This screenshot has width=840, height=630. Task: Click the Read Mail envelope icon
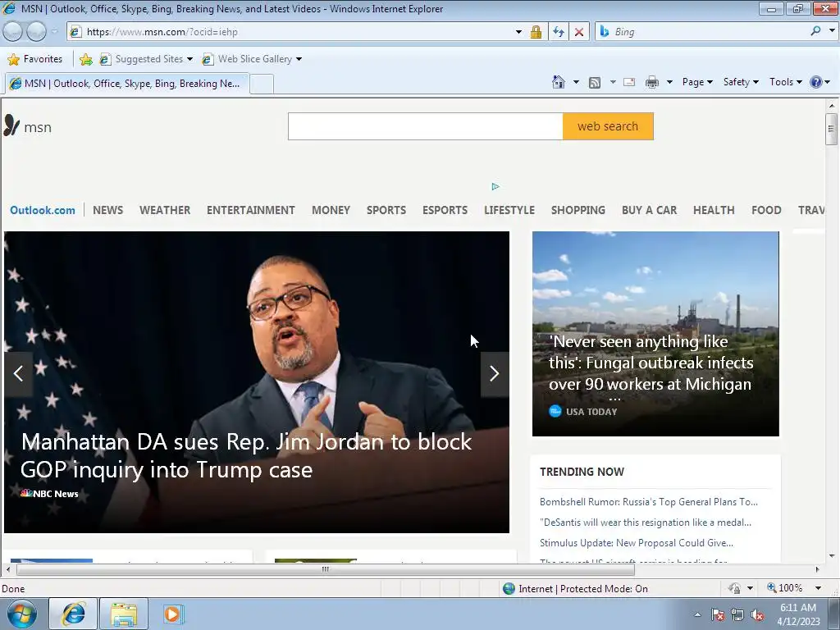[x=629, y=82]
